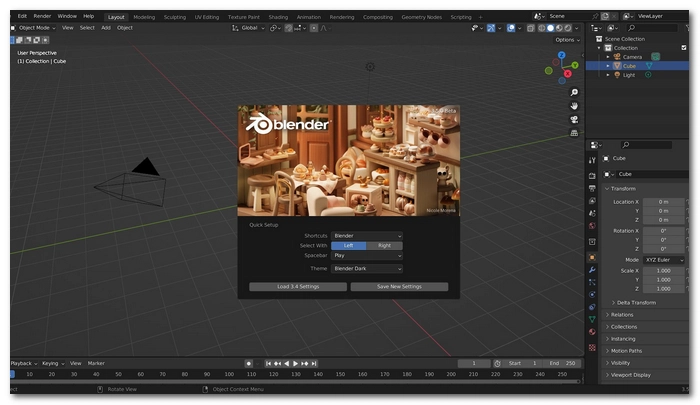Click the Save New Settings button
The width and height of the screenshot is (700, 405).
point(399,287)
